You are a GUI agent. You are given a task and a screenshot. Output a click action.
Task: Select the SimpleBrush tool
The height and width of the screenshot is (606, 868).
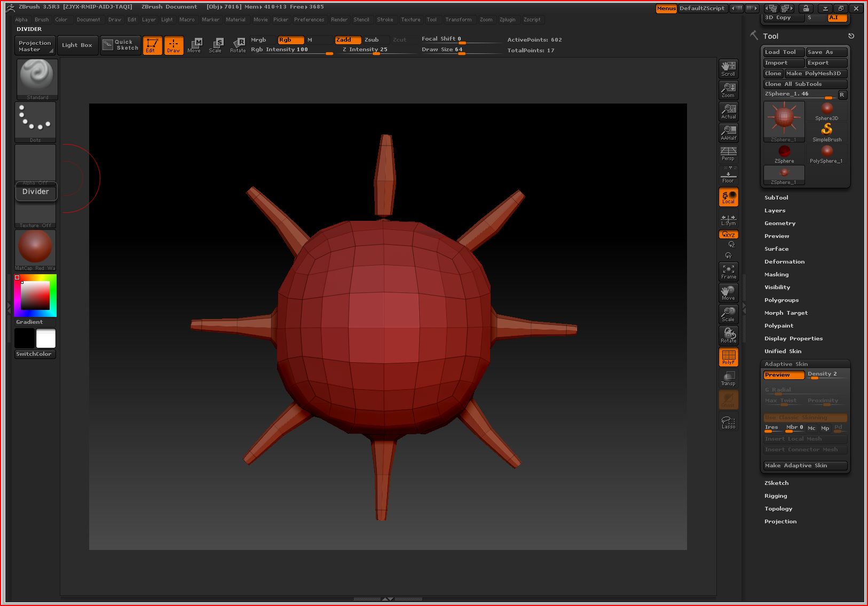click(x=827, y=132)
